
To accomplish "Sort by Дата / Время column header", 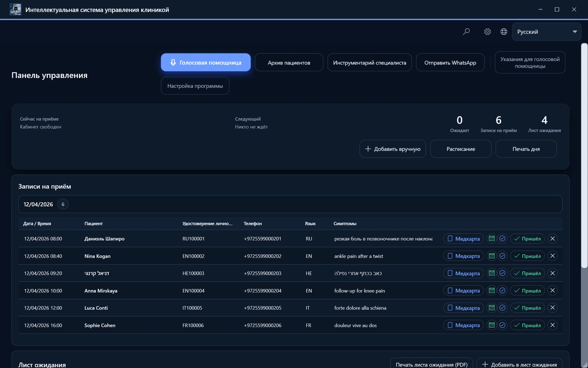I will point(37,223).
